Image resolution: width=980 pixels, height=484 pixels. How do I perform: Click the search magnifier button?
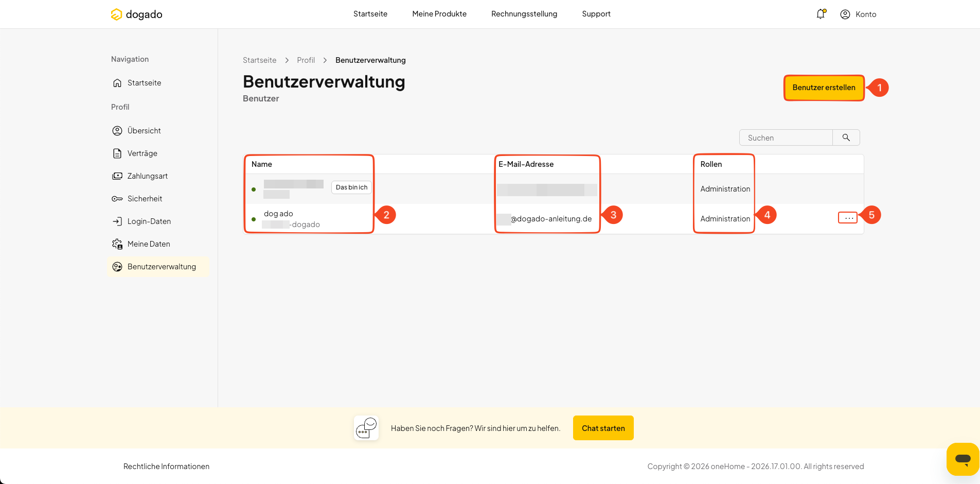click(x=846, y=137)
